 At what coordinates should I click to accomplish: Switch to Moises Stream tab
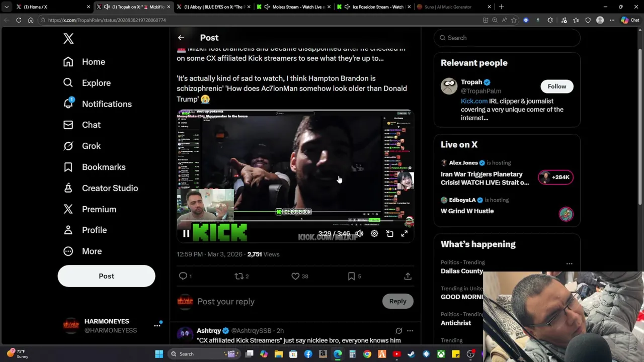(294, 7)
